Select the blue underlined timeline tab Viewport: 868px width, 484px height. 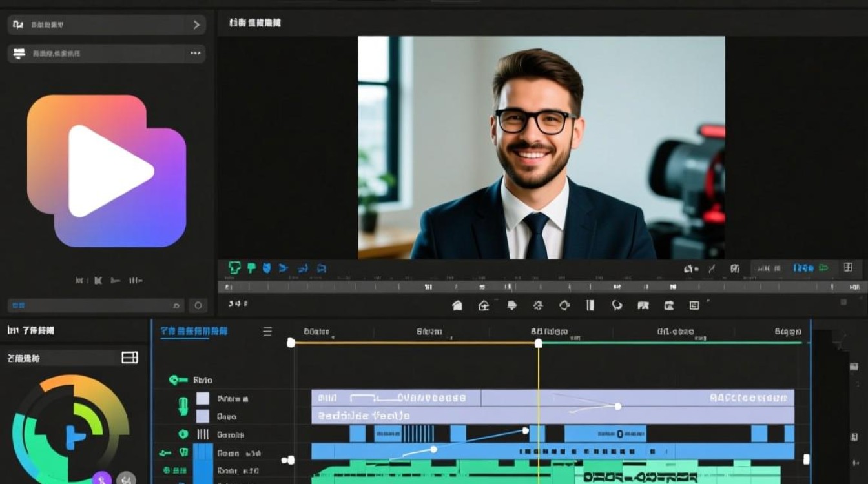click(x=194, y=331)
